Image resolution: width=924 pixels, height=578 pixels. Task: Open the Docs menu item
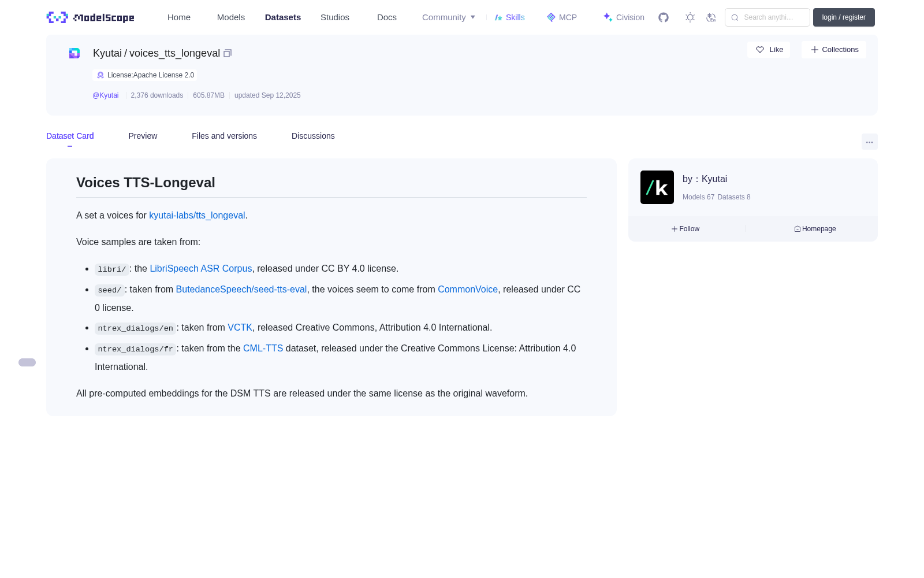click(x=387, y=17)
